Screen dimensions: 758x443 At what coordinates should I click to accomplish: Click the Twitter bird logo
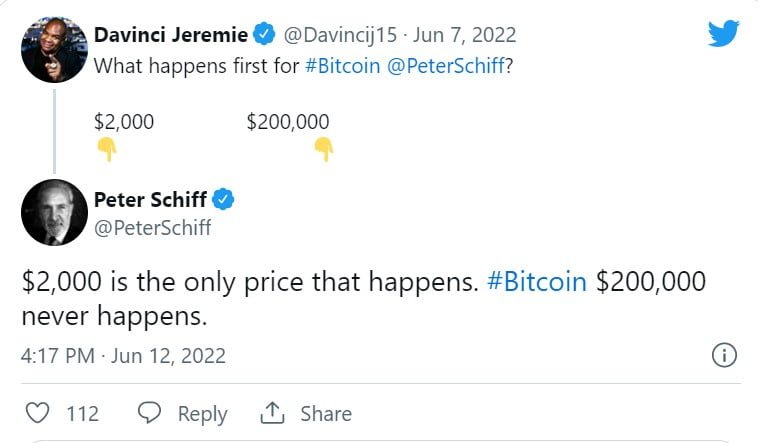(x=723, y=33)
